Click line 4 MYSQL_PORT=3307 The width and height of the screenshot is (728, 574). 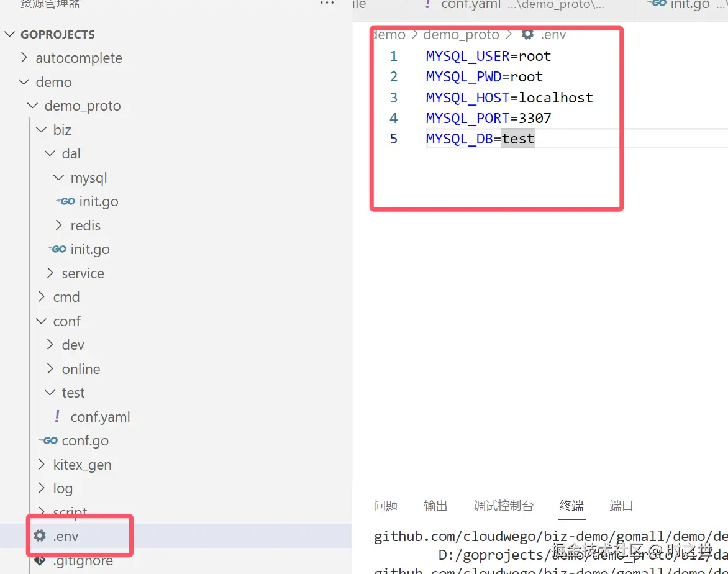point(488,118)
